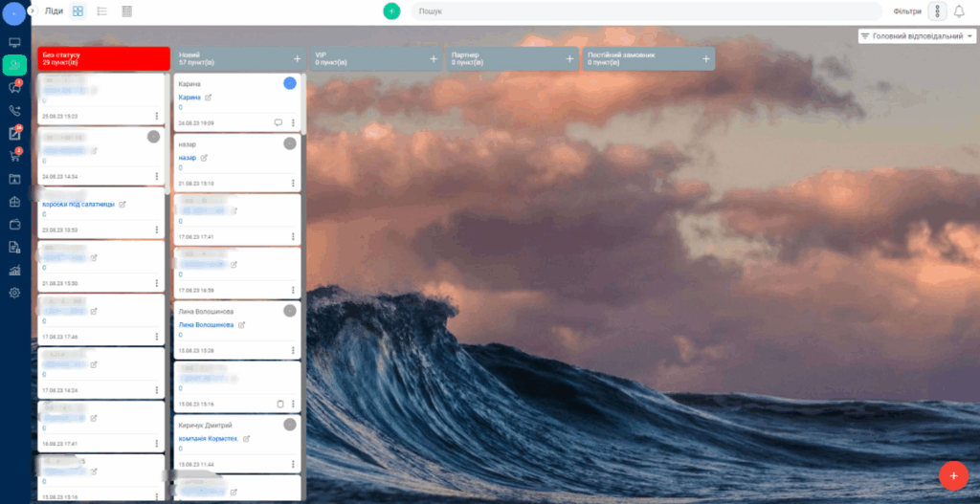Click the comment icon on the Карина card
This screenshot has height=504, width=980.
[278, 122]
